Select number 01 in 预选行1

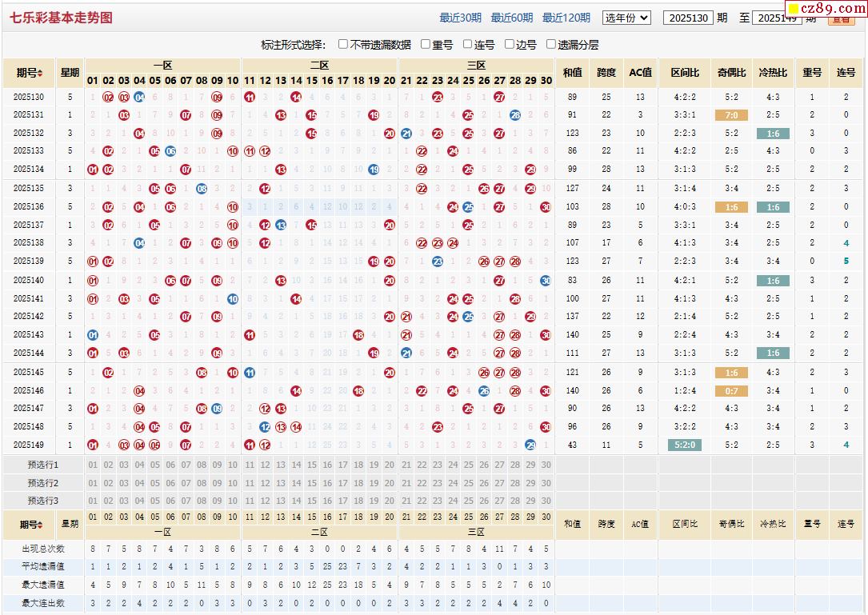tap(93, 465)
